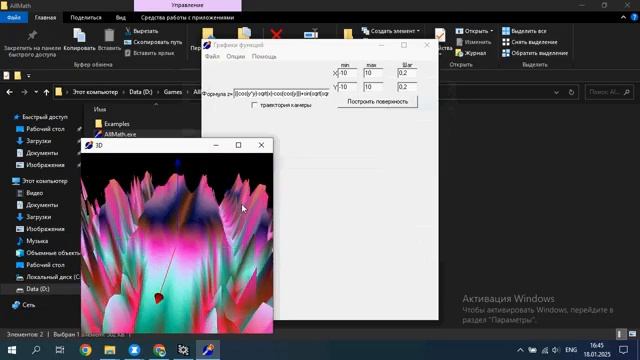Click Выделить все in the ribbon
640x360 pixels.
click(524, 31)
